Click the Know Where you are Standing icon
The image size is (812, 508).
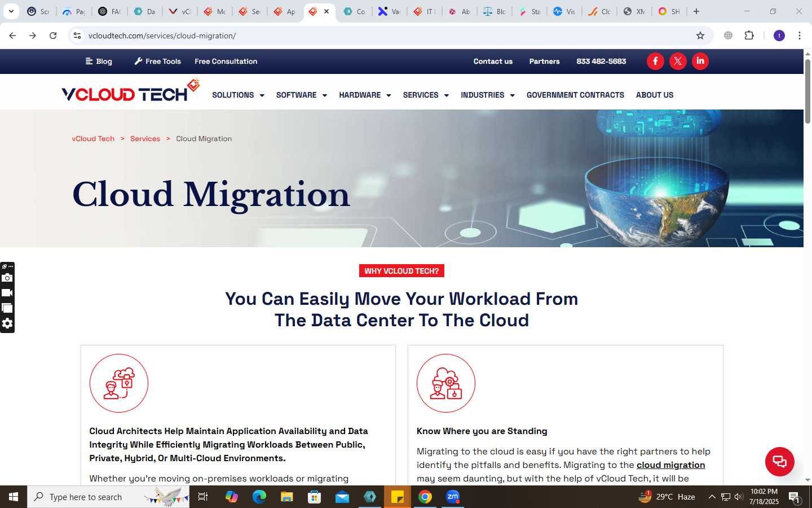click(446, 383)
